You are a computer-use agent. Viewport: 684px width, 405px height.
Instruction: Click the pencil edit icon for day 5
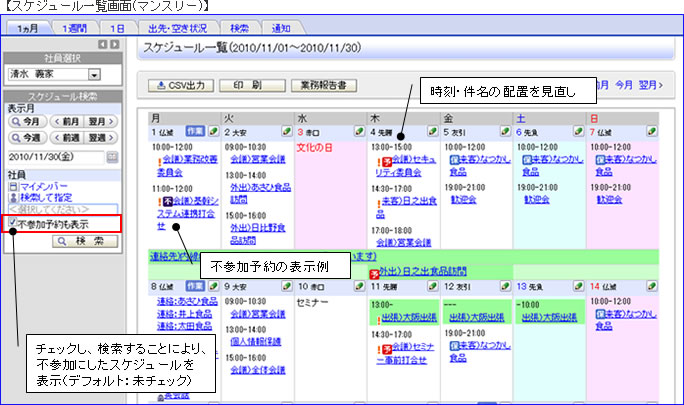click(505, 131)
